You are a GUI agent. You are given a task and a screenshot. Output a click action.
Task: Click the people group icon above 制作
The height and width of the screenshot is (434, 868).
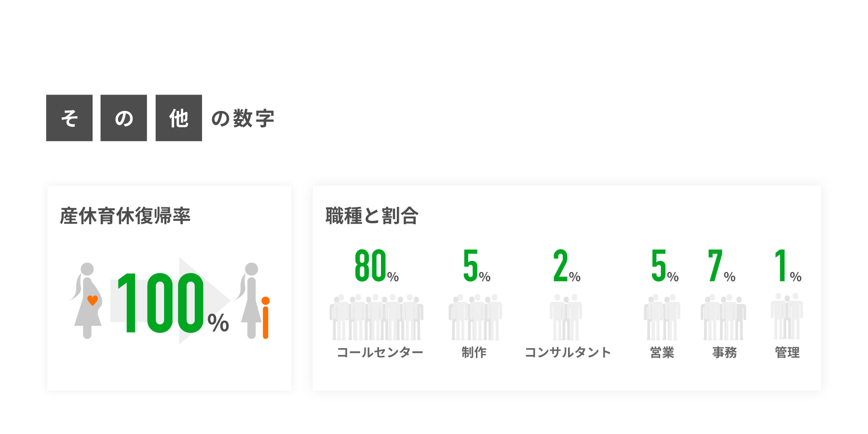pyautogui.click(x=475, y=317)
